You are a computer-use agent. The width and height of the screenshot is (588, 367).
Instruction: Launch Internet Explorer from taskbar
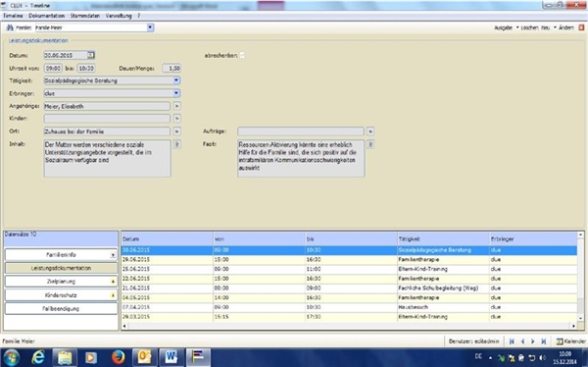(38, 357)
